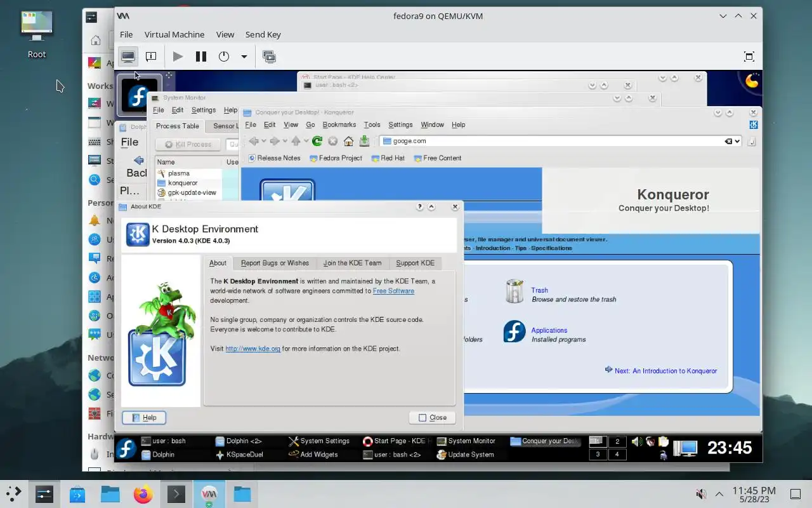Open Konqueror URL history dropdown
Viewport: 812px width, 508px height.
(737, 141)
